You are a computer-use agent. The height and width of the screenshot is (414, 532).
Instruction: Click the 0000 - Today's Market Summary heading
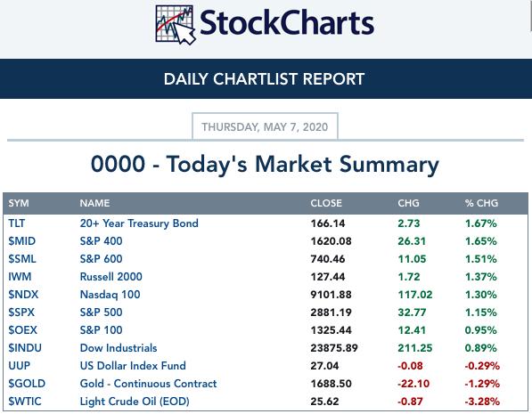coord(265,165)
